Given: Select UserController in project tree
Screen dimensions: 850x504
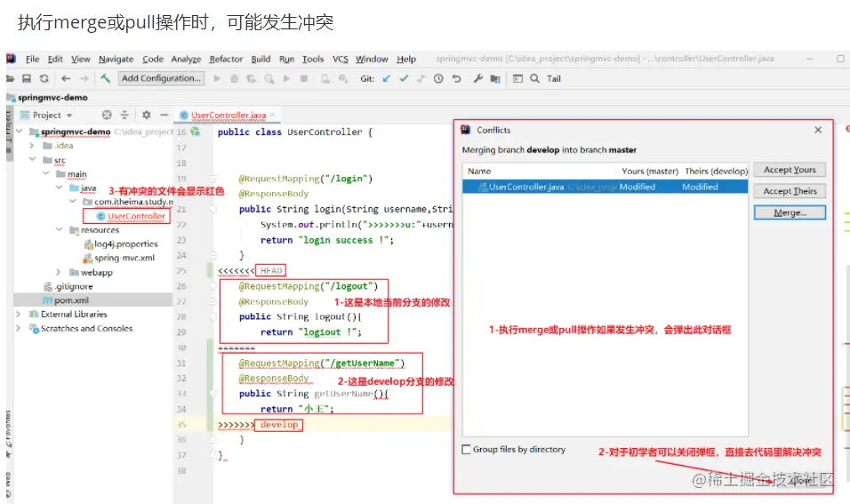Looking at the screenshot, I should tap(136, 216).
